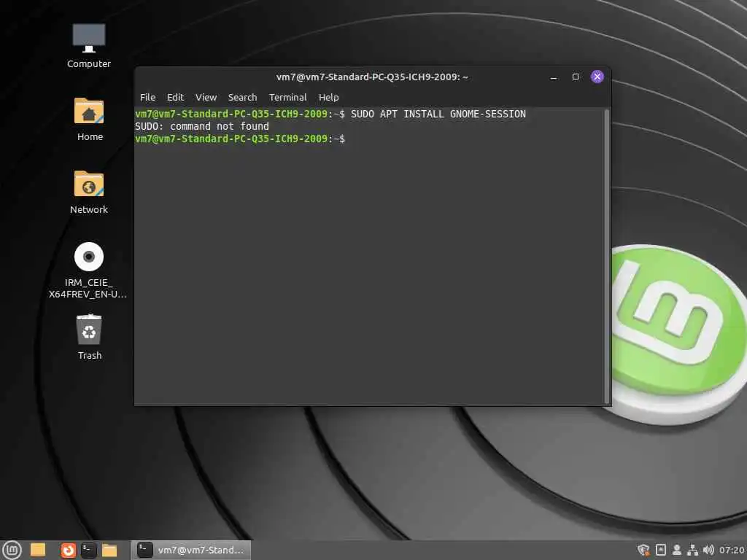This screenshot has height=560, width=747.
Task: Select the IRM_CEIE disc desktop icon
Action: [x=88, y=270]
